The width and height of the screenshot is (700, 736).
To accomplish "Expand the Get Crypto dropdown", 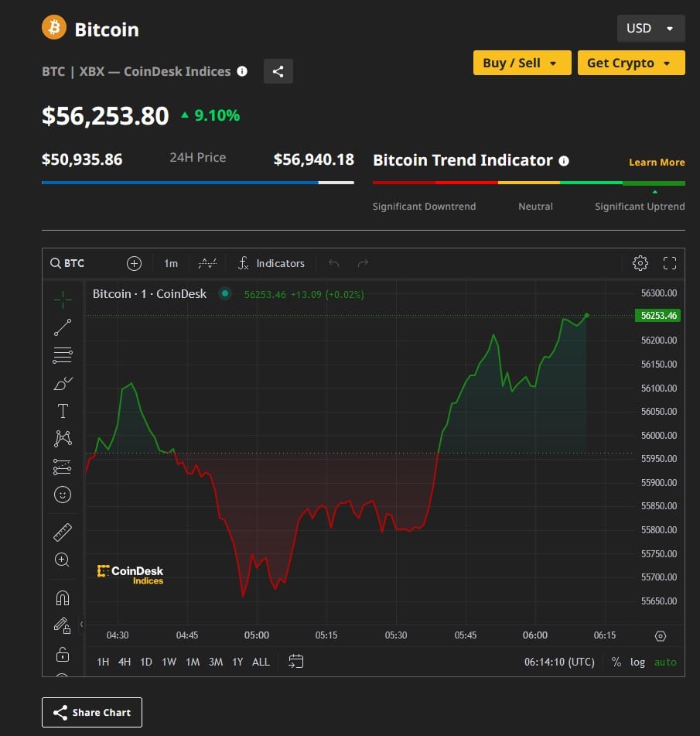I will click(x=631, y=63).
